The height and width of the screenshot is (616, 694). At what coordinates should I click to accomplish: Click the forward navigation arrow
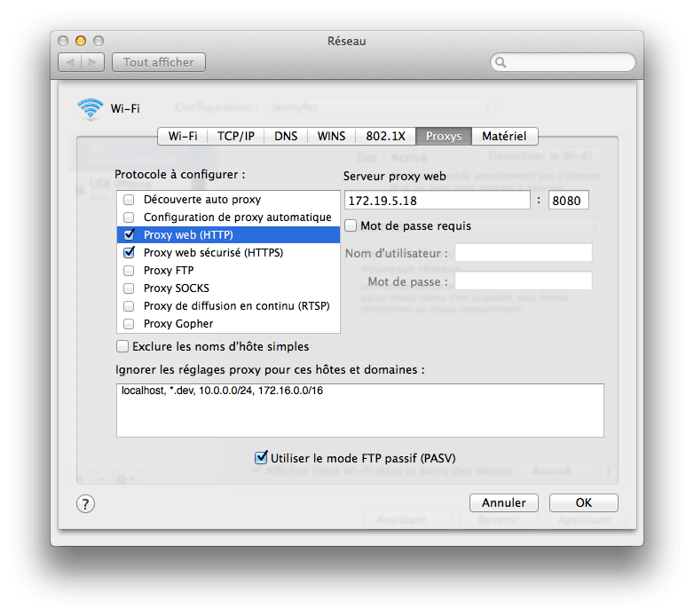tap(92, 62)
